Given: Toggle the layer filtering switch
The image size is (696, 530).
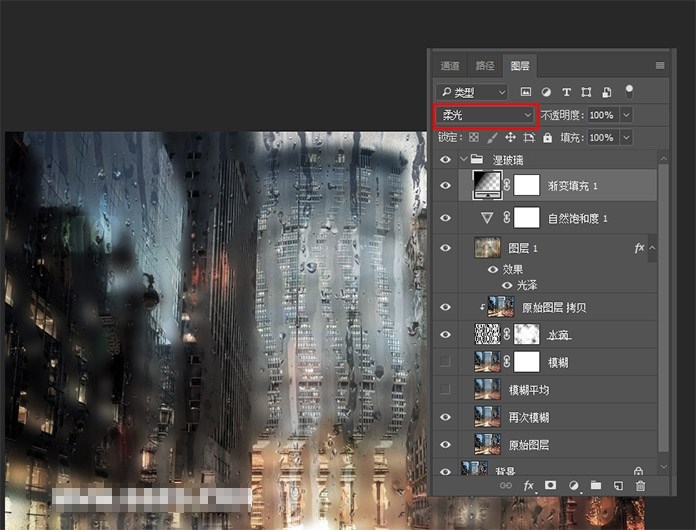Looking at the screenshot, I should click(629, 91).
